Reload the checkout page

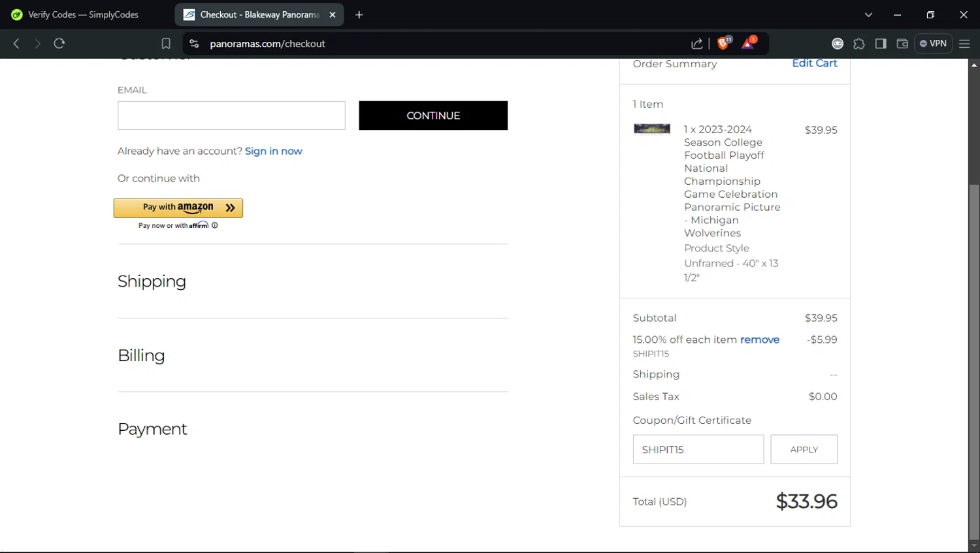coord(59,44)
